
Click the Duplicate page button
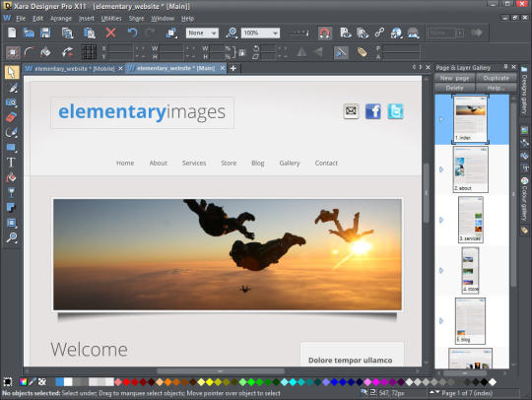(x=496, y=78)
